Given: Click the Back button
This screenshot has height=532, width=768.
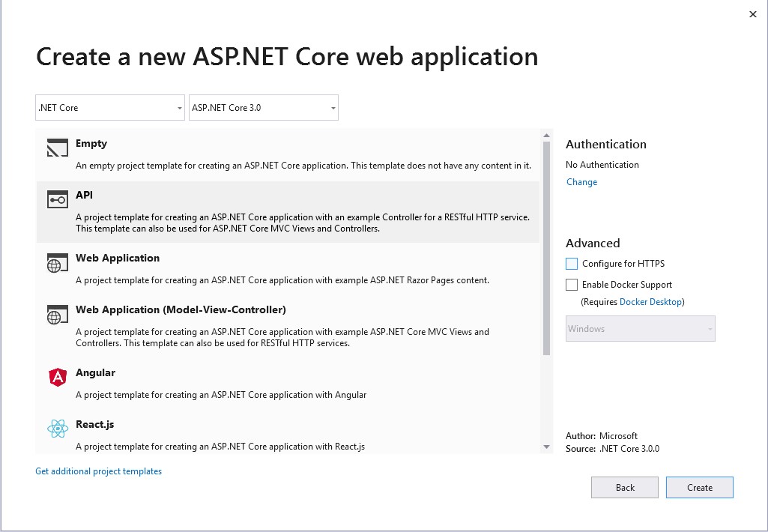Looking at the screenshot, I should pos(624,488).
